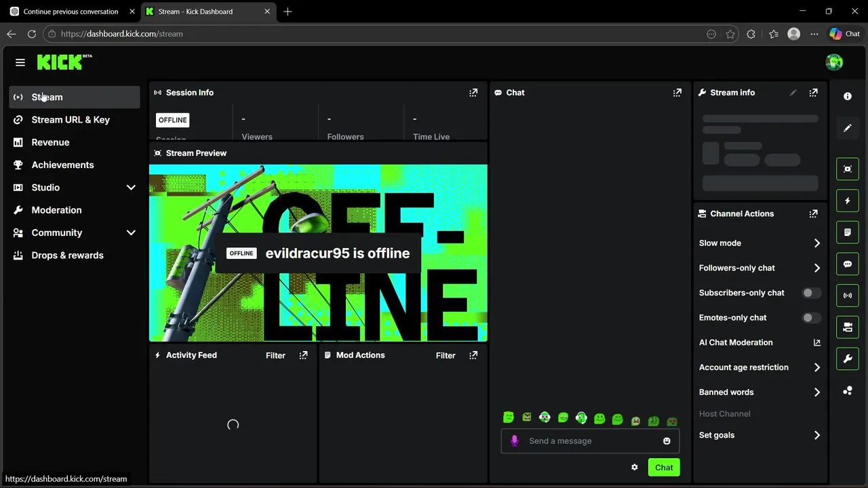Screen dimensions: 868x488
Task: Open browser extensions puzzle icon
Action: point(751,34)
